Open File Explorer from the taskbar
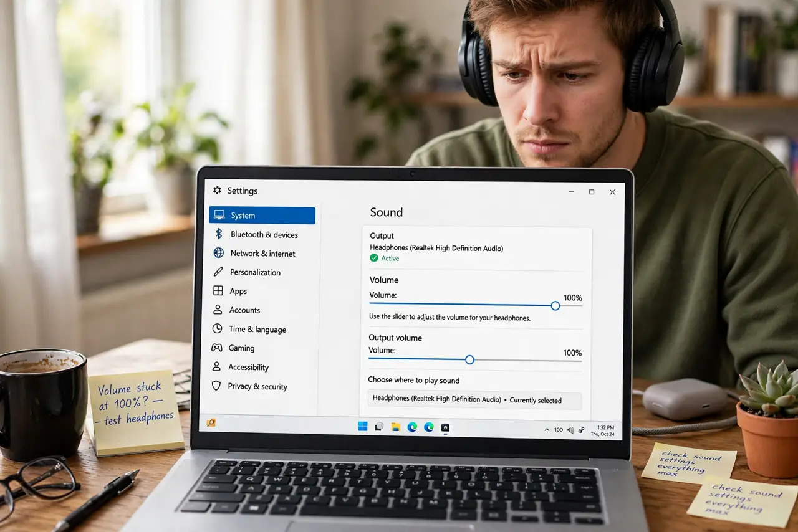Viewport: 798px width, 532px height. (395, 427)
